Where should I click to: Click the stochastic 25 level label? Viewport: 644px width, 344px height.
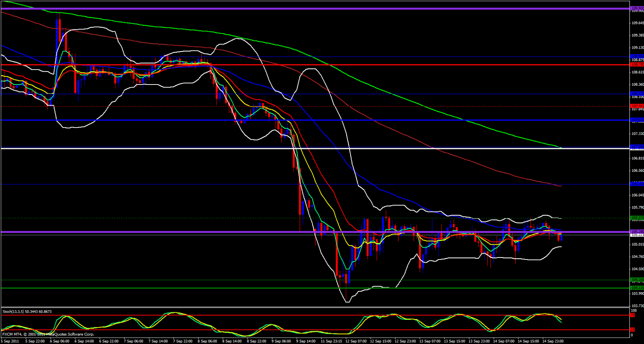click(x=632, y=330)
